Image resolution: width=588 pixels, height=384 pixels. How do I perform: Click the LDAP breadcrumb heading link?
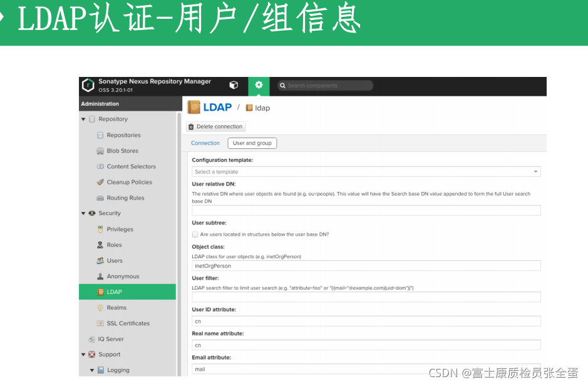point(217,107)
